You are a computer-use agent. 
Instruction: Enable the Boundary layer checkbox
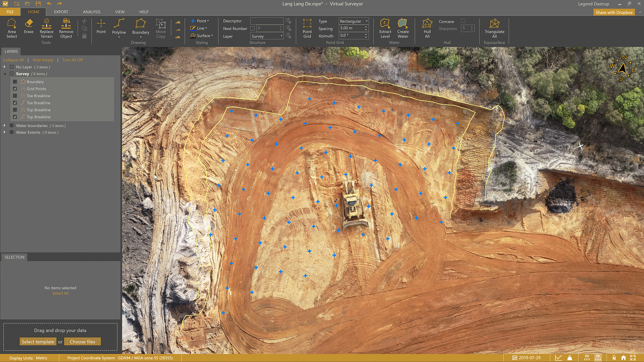click(15, 82)
